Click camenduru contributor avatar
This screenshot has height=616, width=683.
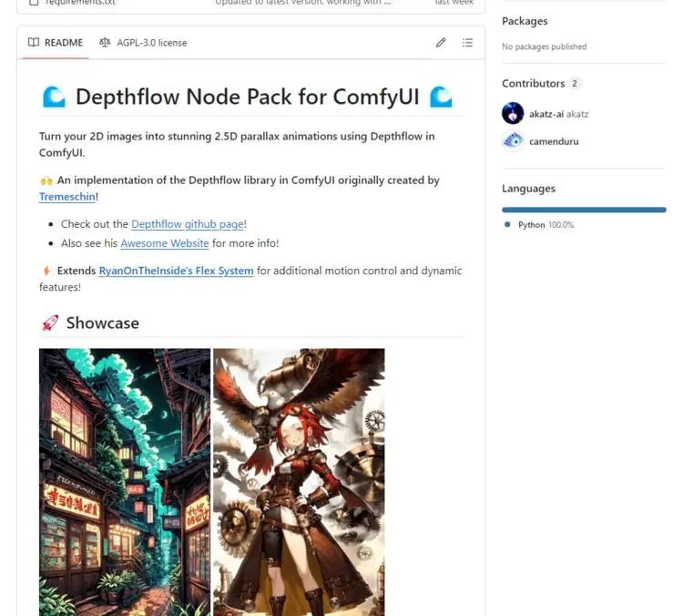click(513, 141)
